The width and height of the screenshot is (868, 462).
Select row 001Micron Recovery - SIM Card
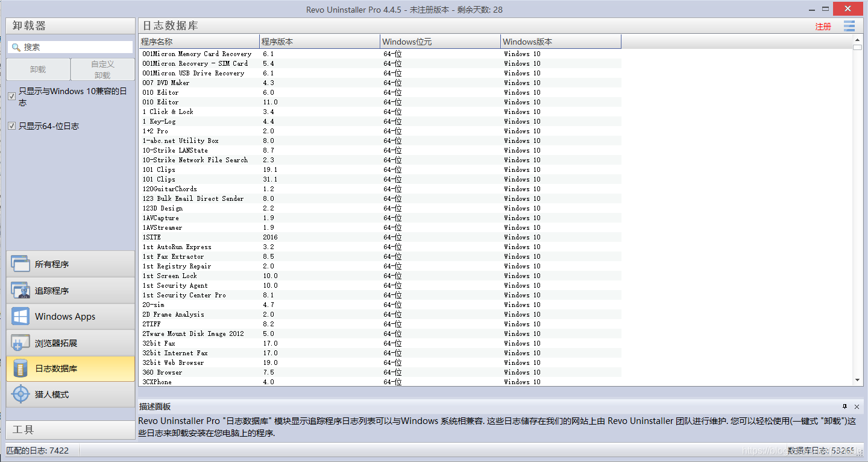point(380,63)
